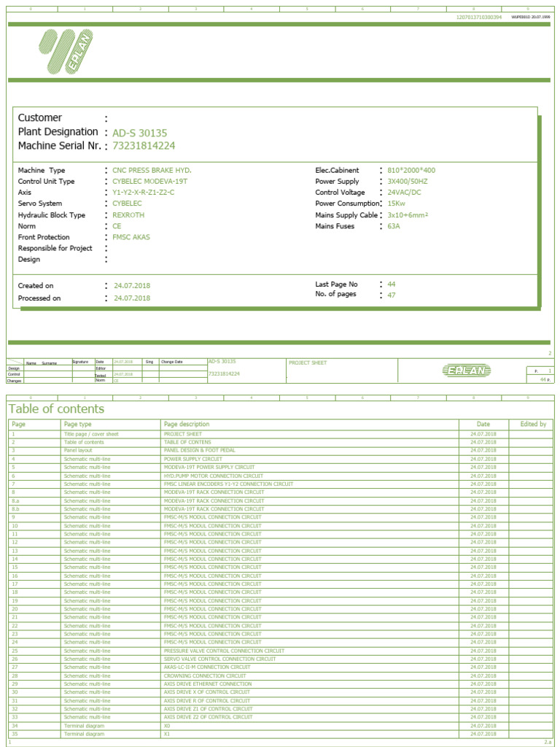Select the 'TABLE OF CONTENS' description entry
This screenshot has width=560, height=747.
click(x=187, y=442)
